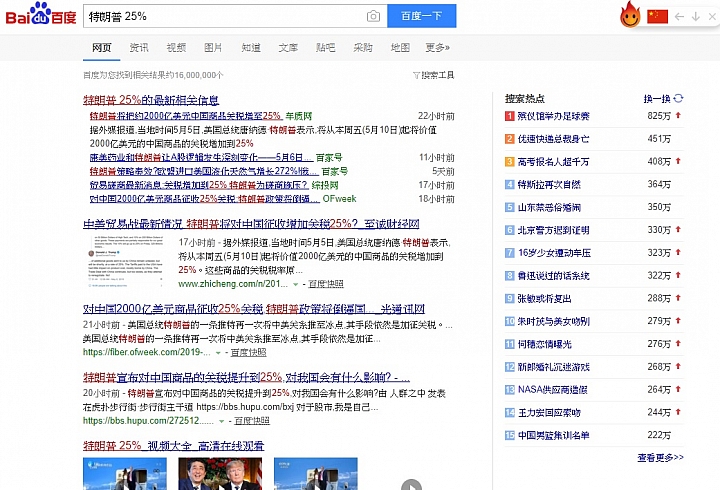This screenshot has width=720, height=490.
Task: Open hot search 王力宏回应索吻
Action: 549,412
